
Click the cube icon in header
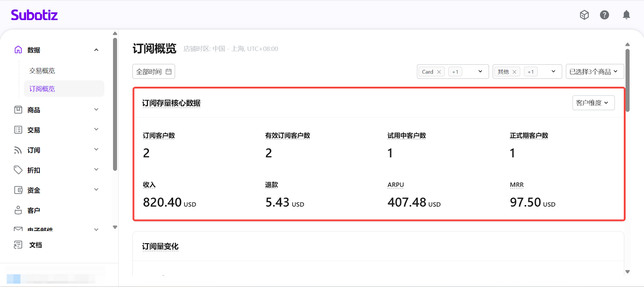pyautogui.click(x=584, y=15)
